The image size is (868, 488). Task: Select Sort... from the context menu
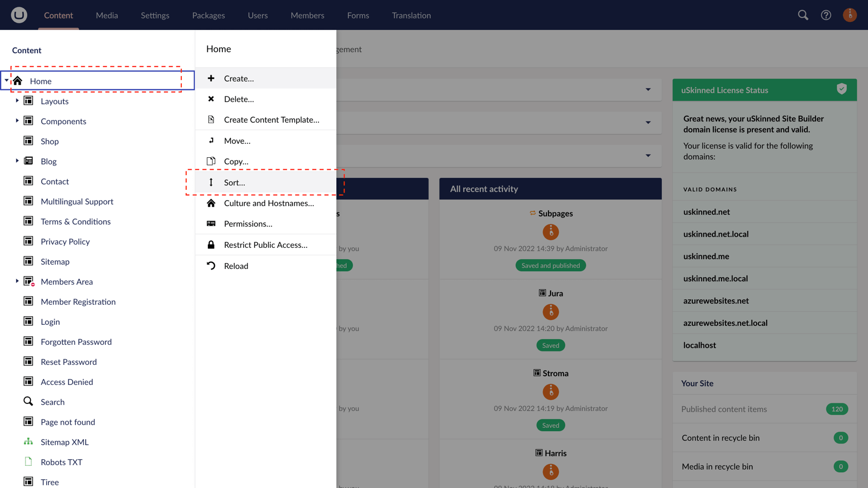coord(234,182)
